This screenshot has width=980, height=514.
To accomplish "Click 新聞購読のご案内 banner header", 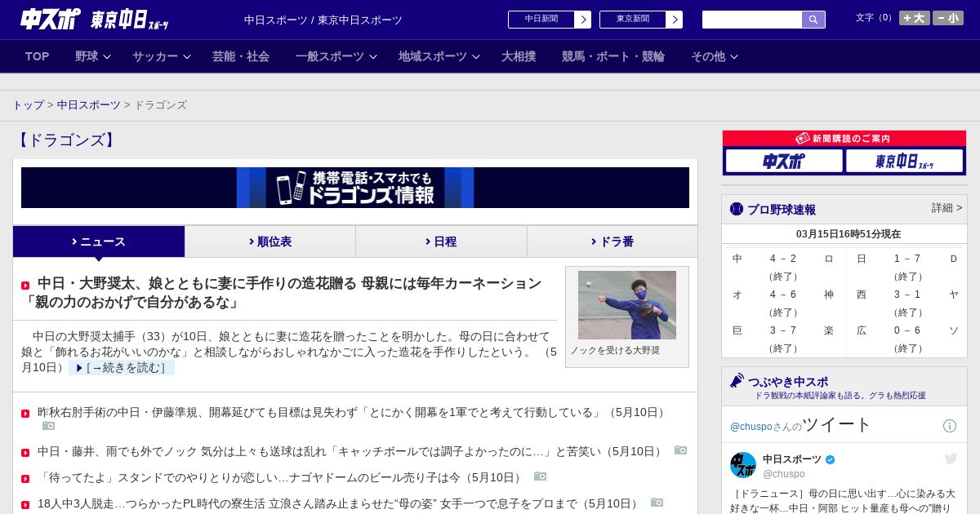I will click(844, 139).
